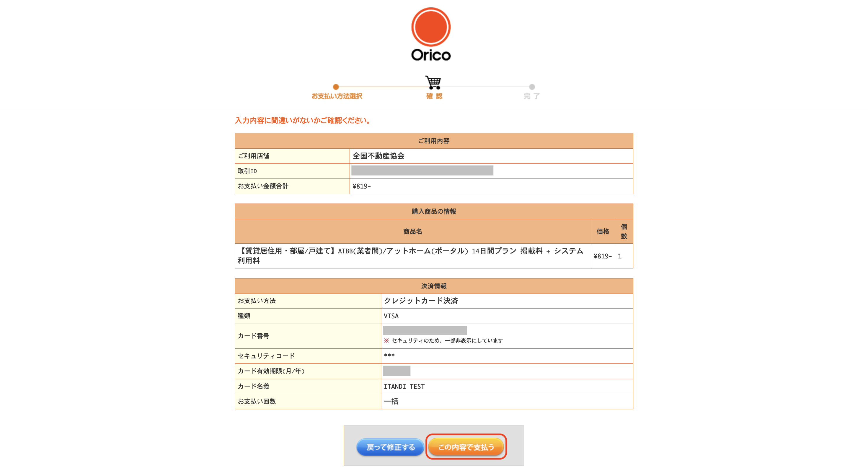Select the 確認 step label

click(x=434, y=96)
